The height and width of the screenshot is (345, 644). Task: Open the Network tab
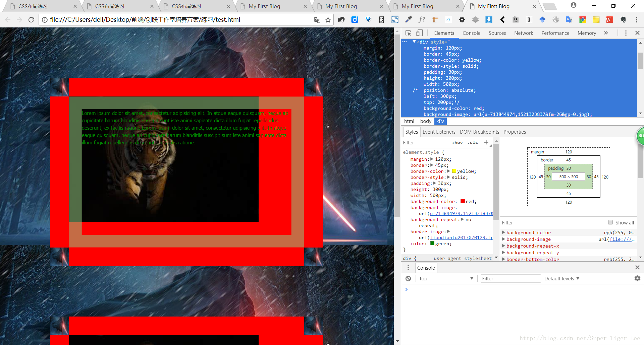(x=524, y=33)
